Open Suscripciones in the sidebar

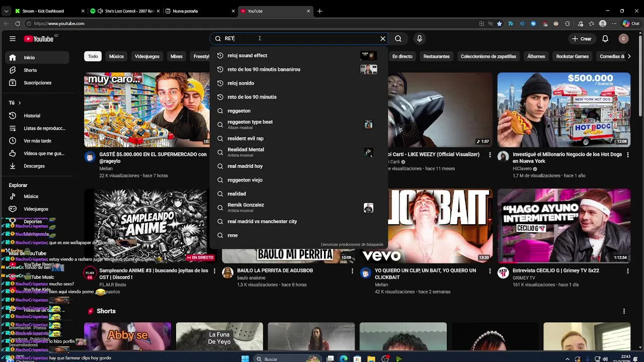click(x=38, y=83)
